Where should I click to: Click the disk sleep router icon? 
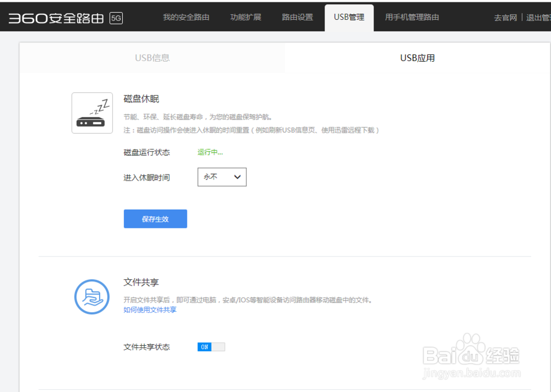click(92, 113)
